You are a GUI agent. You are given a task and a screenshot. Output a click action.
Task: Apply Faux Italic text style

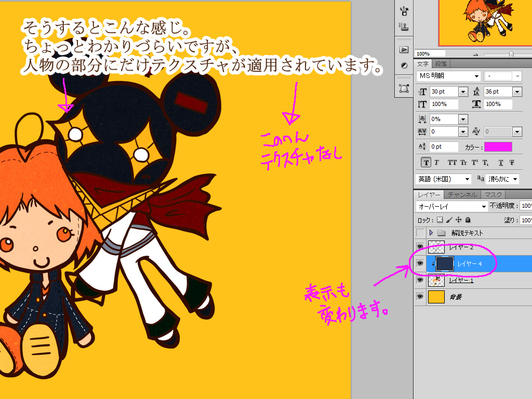tap(437, 163)
